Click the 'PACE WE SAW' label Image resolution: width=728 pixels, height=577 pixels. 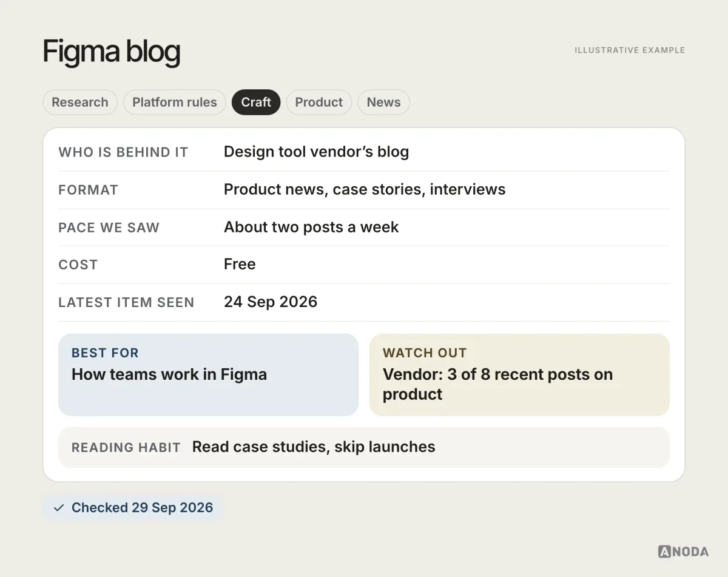tap(109, 228)
